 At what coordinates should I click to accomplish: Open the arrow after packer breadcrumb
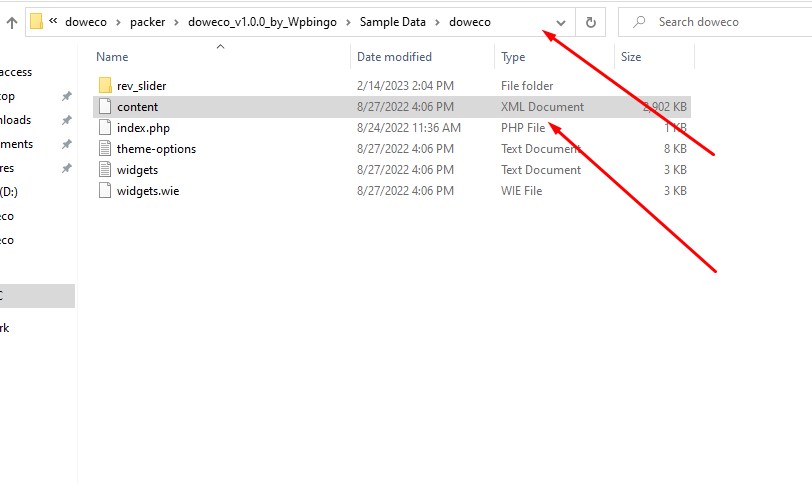click(x=177, y=22)
